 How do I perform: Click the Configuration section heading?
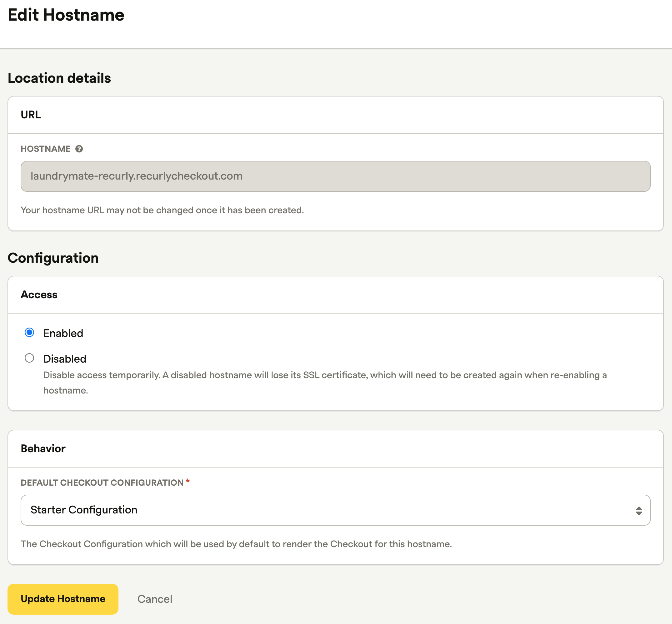click(x=53, y=258)
